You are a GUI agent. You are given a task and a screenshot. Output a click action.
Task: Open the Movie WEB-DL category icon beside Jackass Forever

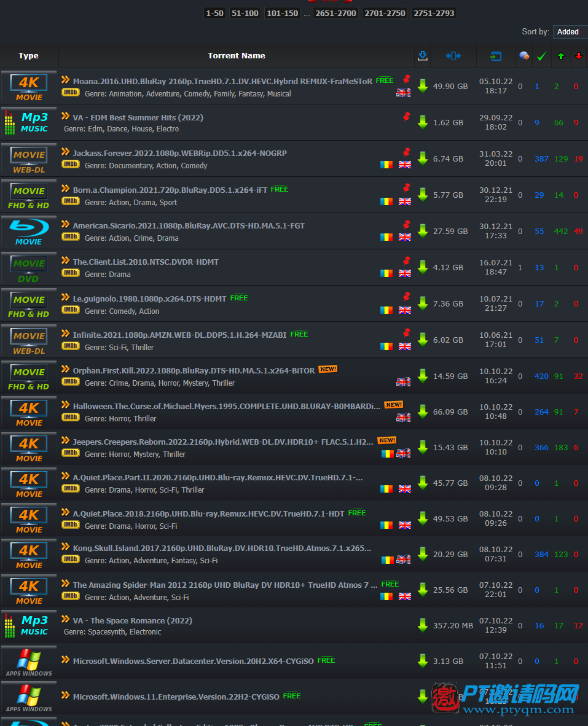[x=29, y=159]
